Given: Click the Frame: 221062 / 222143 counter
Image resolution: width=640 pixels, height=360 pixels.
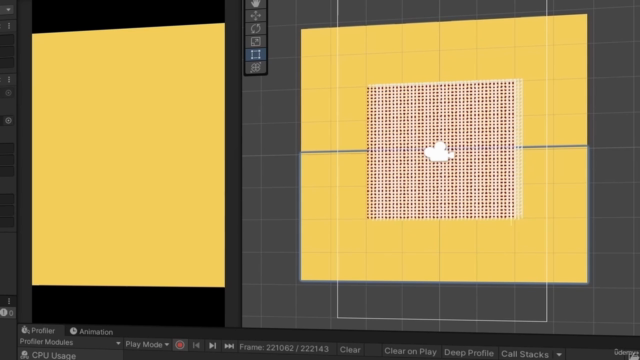Looking at the screenshot, I should tap(284, 348).
